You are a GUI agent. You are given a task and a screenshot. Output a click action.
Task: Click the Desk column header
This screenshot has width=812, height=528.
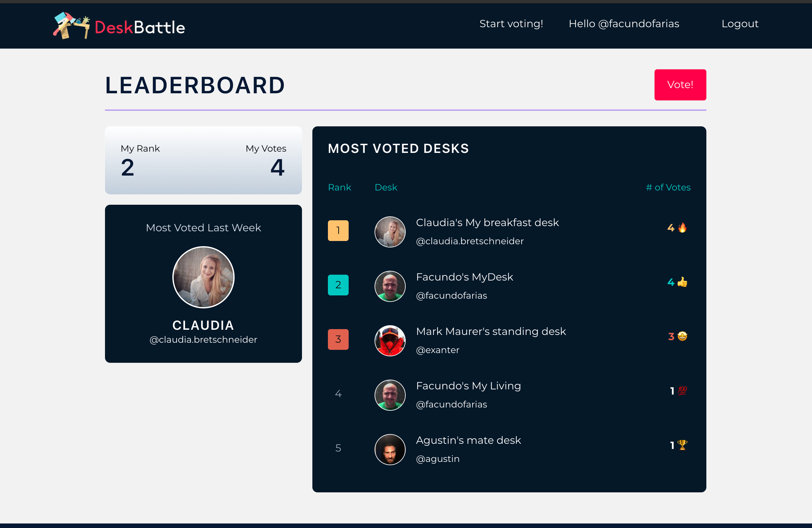click(x=386, y=187)
